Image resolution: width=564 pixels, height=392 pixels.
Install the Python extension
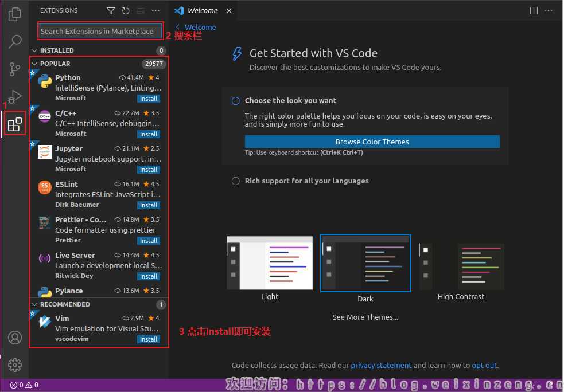coord(149,99)
